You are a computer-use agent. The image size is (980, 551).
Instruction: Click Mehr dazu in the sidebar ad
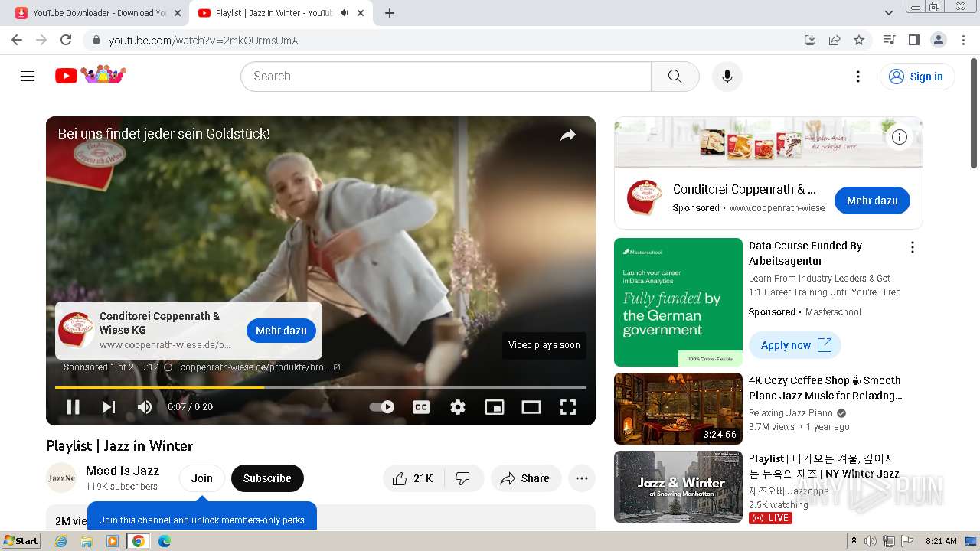(872, 201)
